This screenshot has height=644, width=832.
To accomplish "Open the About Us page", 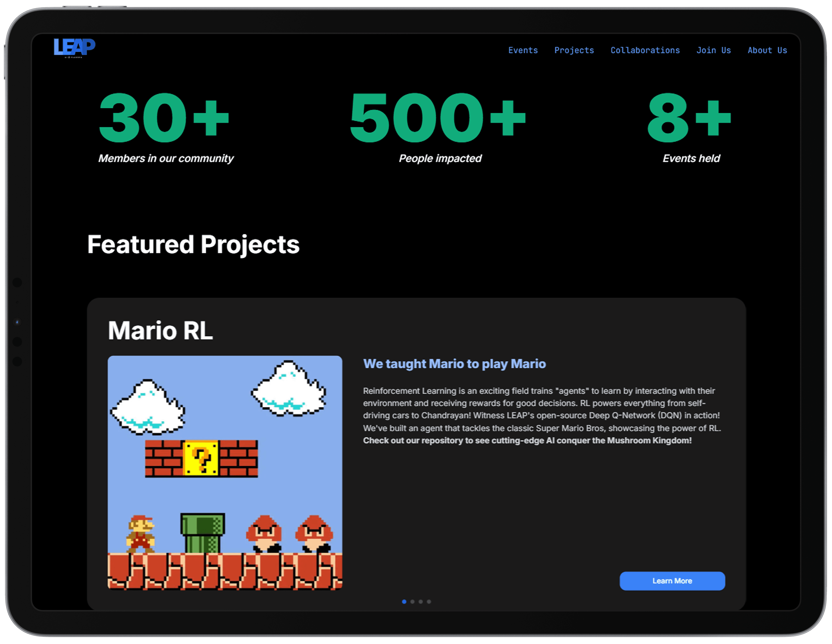I will point(767,50).
